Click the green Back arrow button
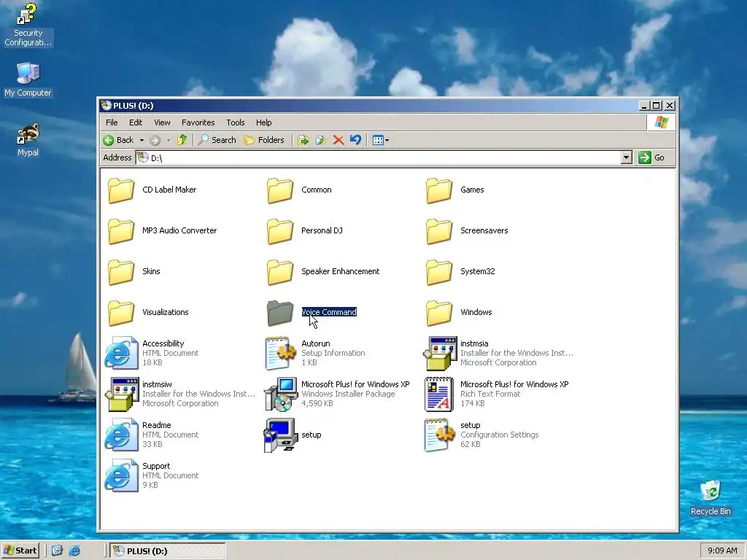The height and width of the screenshot is (560, 747). (118, 140)
